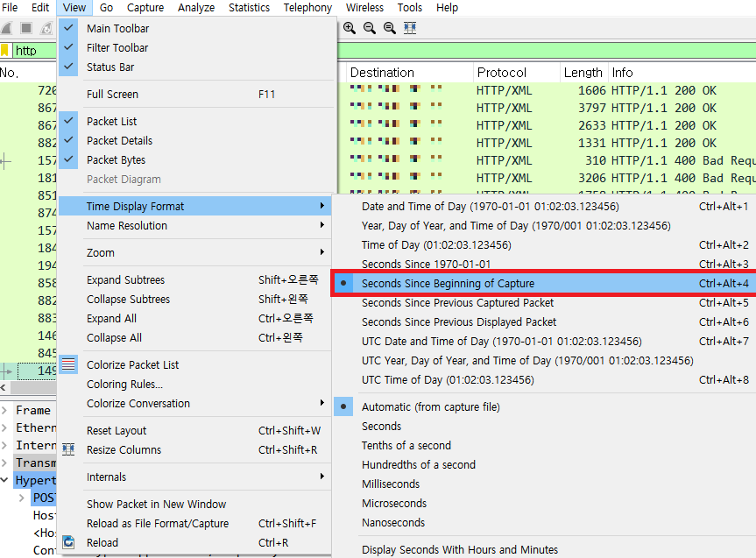
Task: Choose Date and Time of Day format
Action: pyautogui.click(x=543, y=206)
